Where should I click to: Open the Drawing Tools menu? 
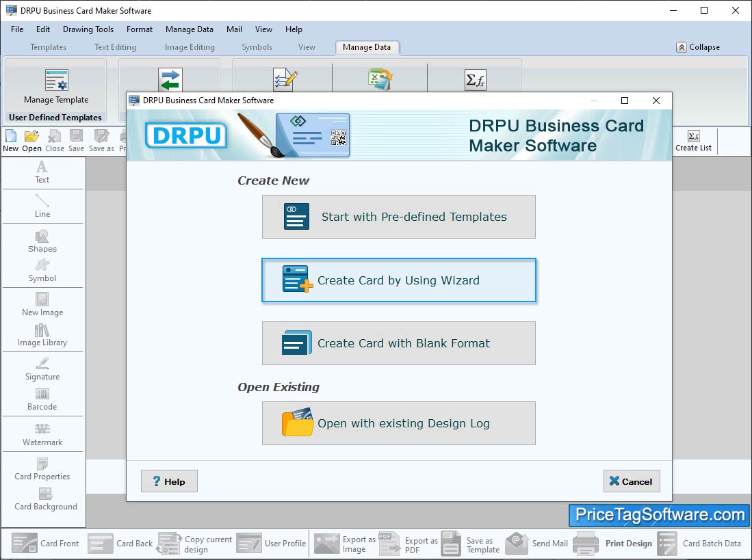click(x=88, y=29)
